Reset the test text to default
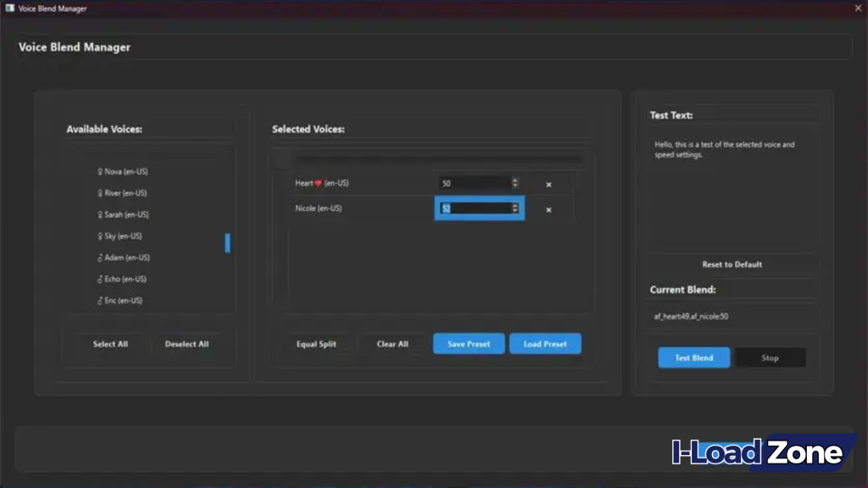 coord(731,264)
